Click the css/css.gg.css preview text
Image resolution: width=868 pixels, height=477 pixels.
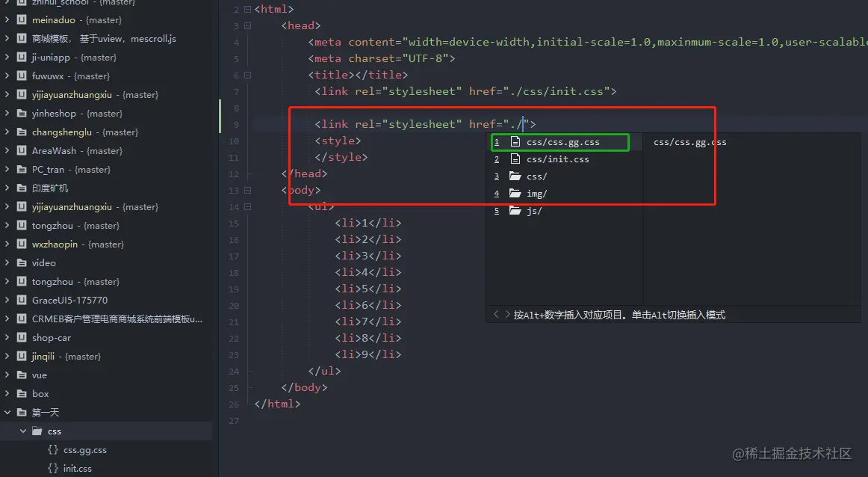click(689, 142)
